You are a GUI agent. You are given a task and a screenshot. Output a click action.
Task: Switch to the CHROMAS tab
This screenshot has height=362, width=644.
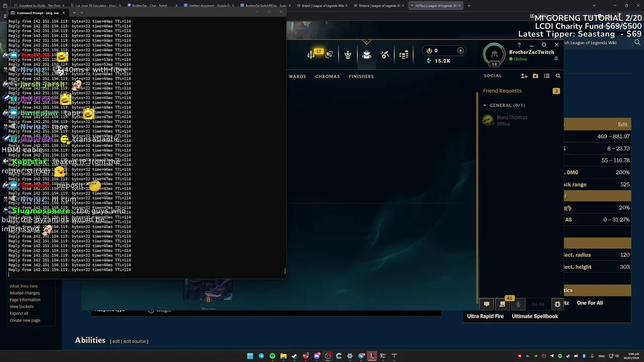pos(328,76)
